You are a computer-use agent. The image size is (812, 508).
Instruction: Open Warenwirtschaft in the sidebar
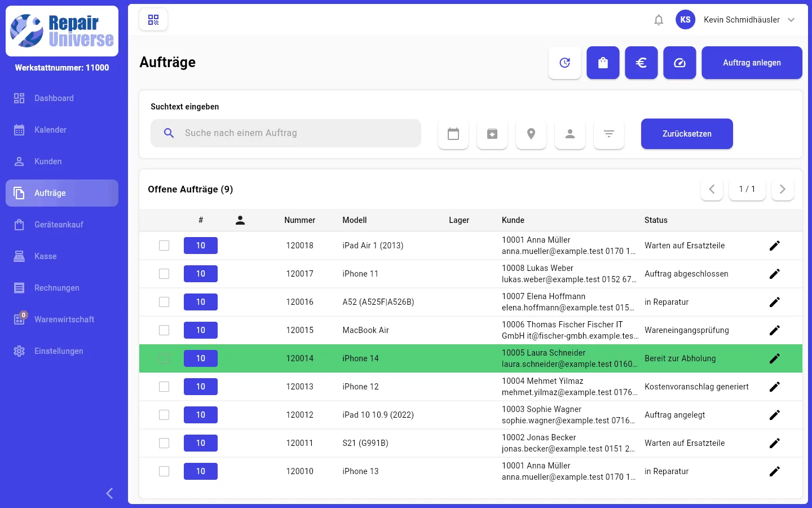pyautogui.click(x=62, y=319)
